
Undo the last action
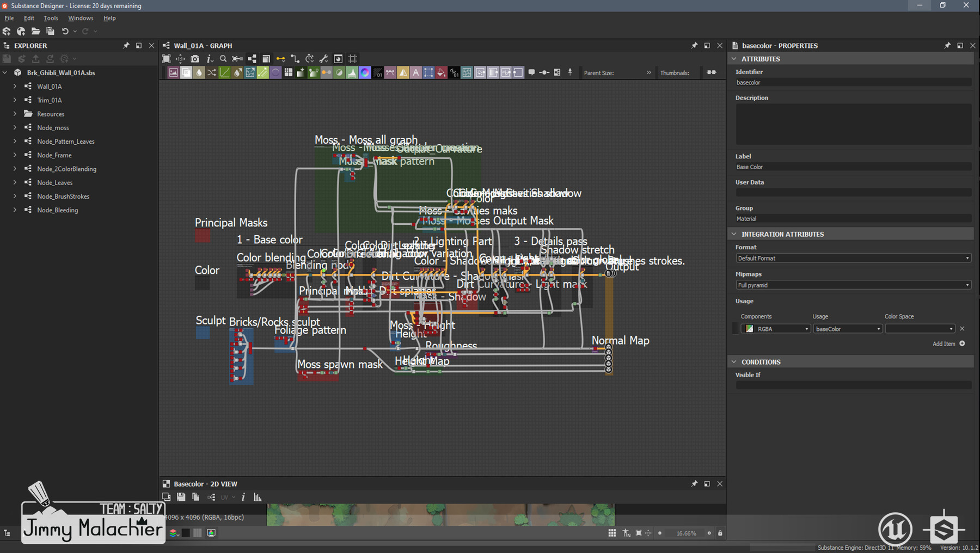(x=65, y=32)
